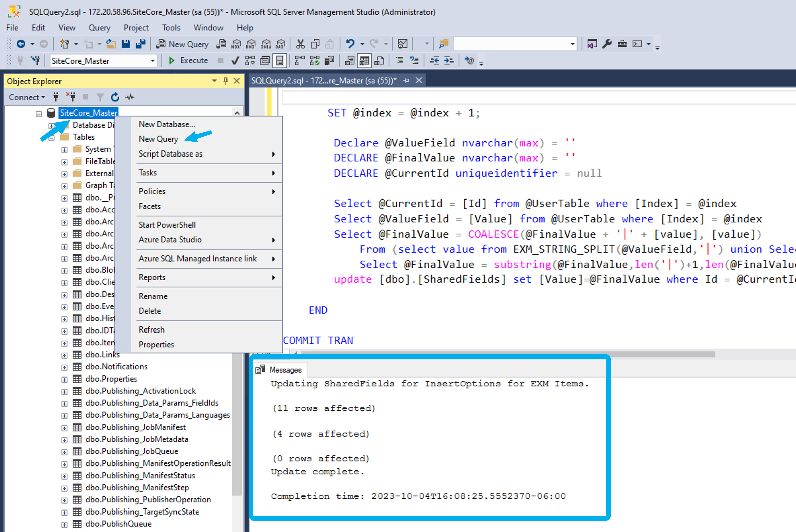
Task: Open an MDX query icon
Action: [x=236, y=44]
